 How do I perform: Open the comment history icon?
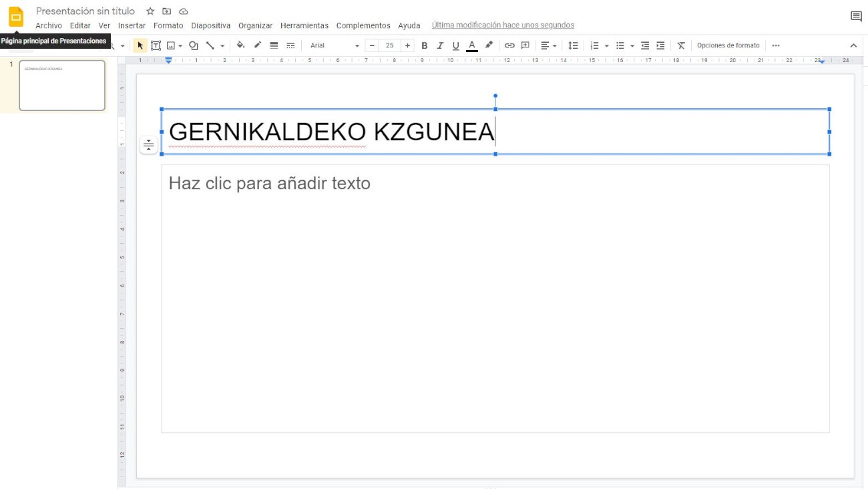tap(856, 17)
